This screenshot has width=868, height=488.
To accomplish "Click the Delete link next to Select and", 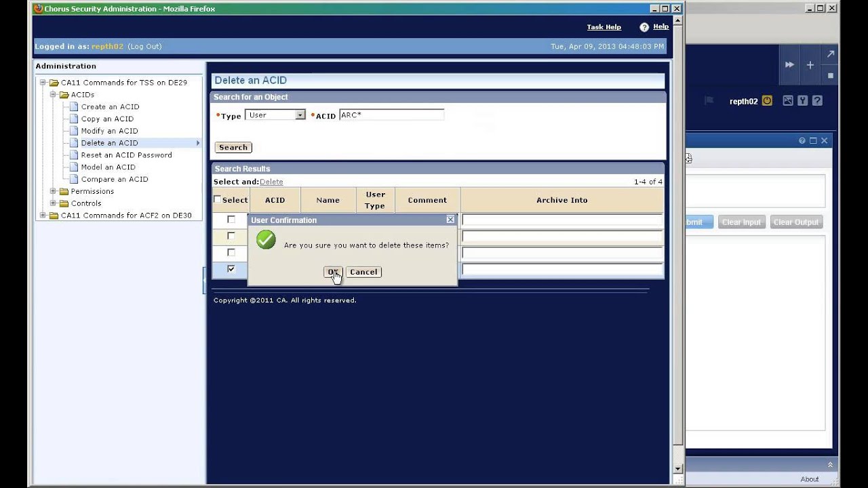I will pos(271,182).
